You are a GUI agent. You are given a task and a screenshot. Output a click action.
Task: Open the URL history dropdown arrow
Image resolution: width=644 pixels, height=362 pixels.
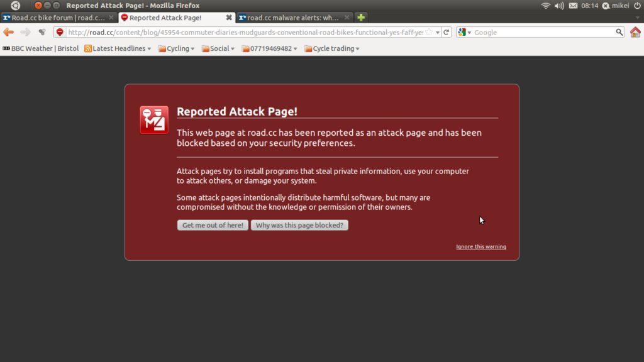[x=438, y=33]
